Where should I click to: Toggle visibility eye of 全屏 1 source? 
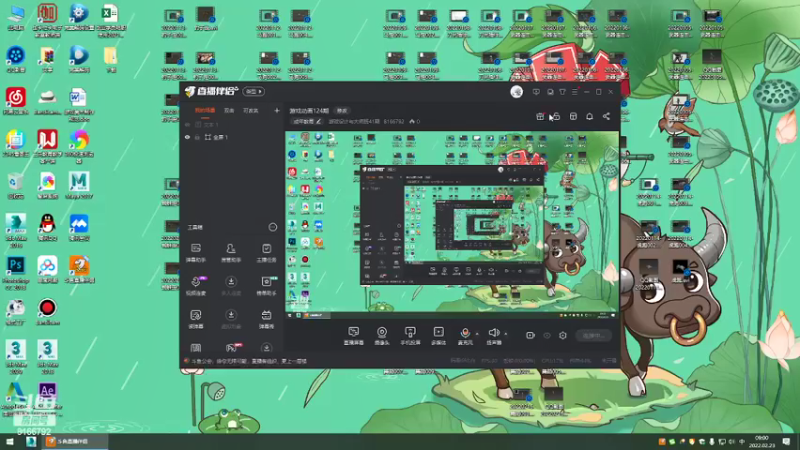[187, 137]
